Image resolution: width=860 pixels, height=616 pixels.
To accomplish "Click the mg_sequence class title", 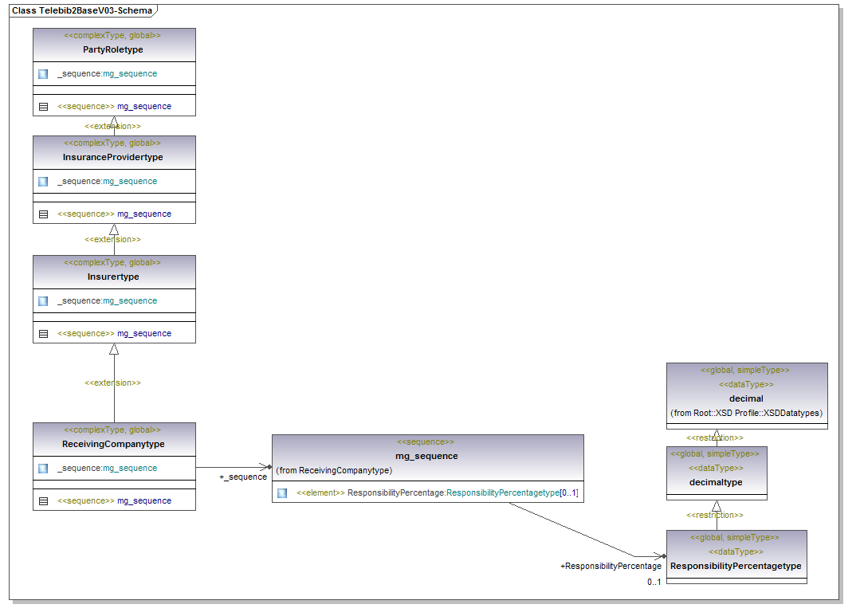I will tap(427, 456).
